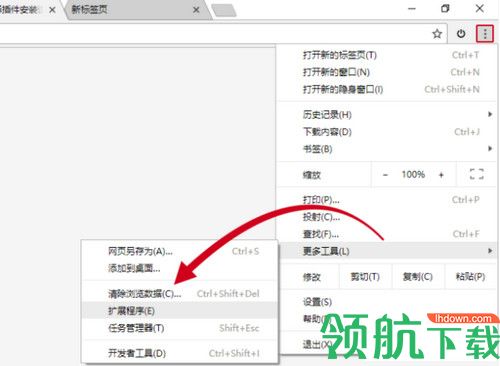Close the 新标签页 tab

pyautogui.click(x=196, y=10)
